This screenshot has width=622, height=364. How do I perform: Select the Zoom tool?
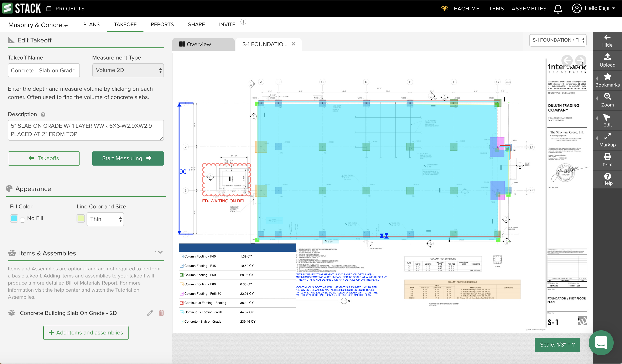tap(607, 100)
